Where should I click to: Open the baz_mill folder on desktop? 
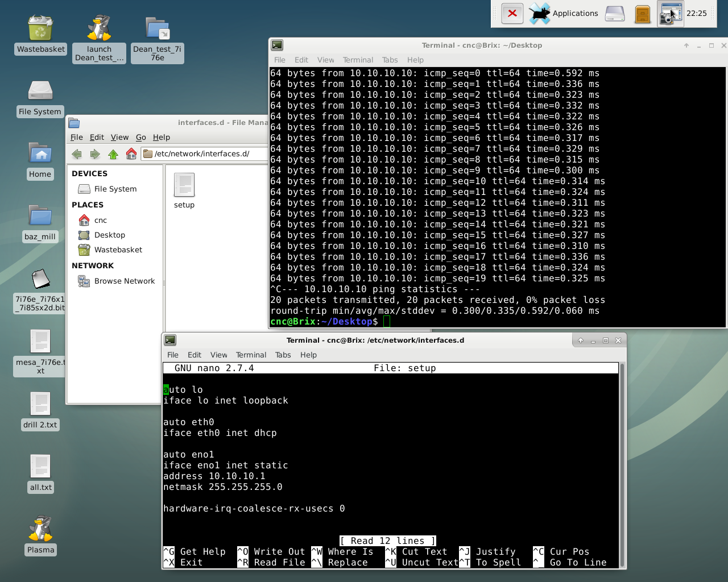pyautogui.click(x=40, y=217)
